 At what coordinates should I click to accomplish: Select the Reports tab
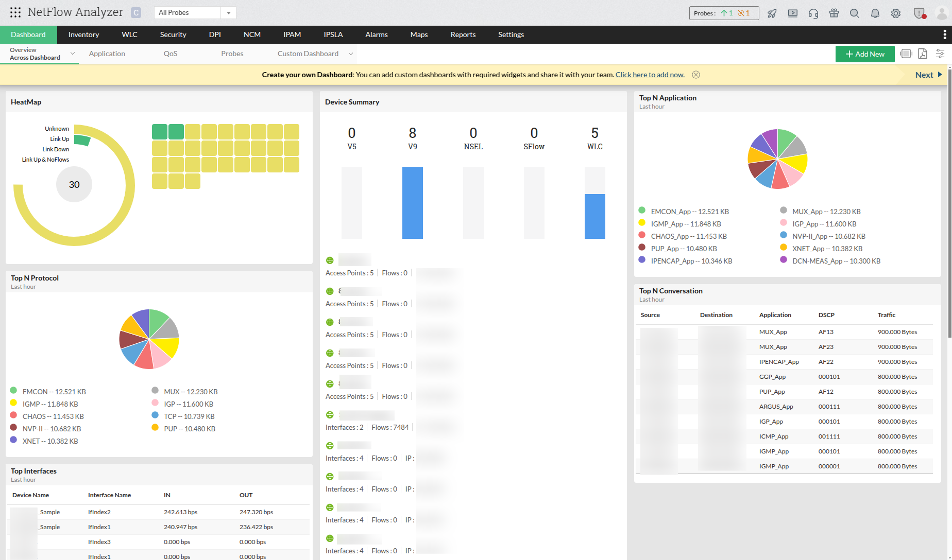pos(463,34)
